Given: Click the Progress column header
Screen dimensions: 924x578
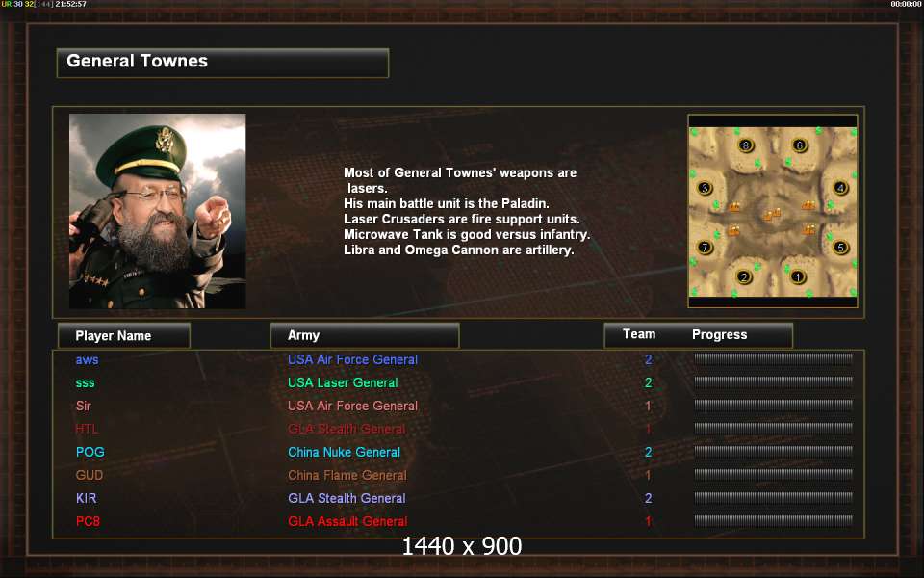Looking at the screenshot, I should coord(720,335).
